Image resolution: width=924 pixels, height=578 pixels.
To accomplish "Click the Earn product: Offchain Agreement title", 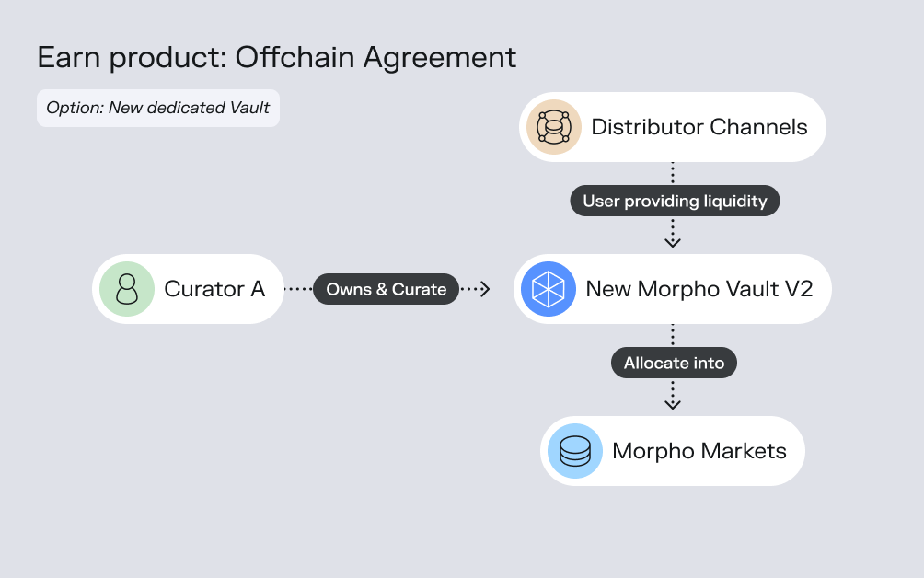I will [x=276, y=57].
